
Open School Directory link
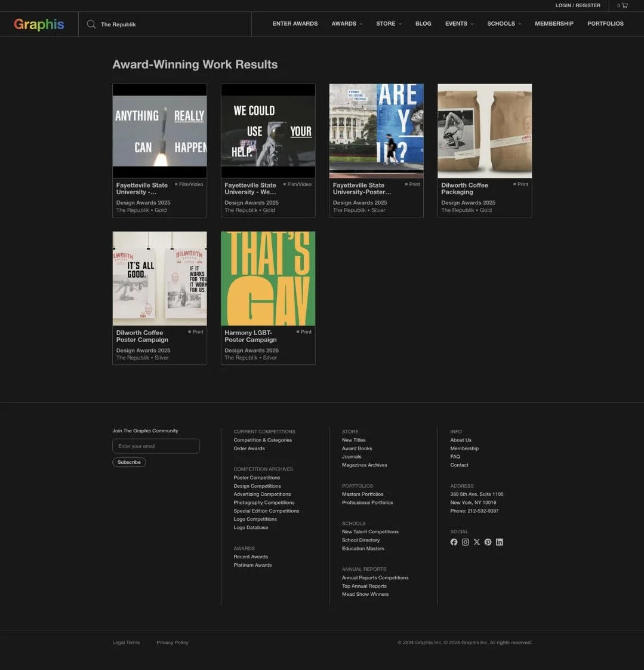pyautogui.click(x=360, y=540)
